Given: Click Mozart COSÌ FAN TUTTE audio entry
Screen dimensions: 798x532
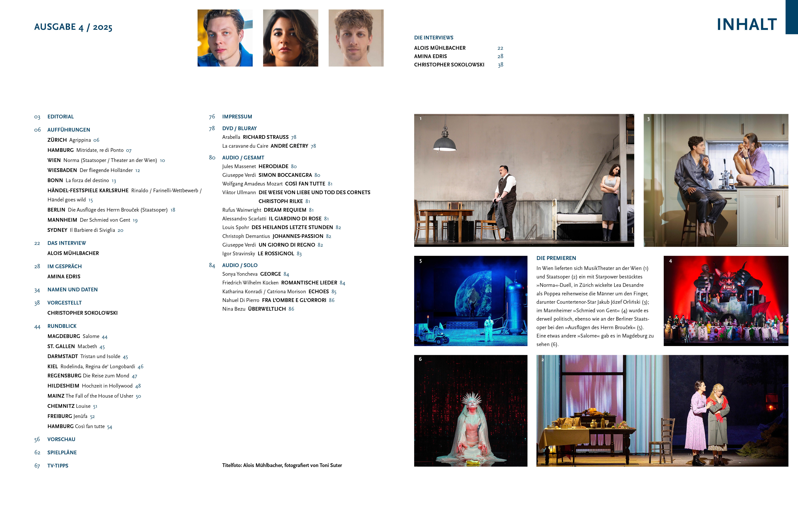Looking at the screenshot, I should coord(277,184).
